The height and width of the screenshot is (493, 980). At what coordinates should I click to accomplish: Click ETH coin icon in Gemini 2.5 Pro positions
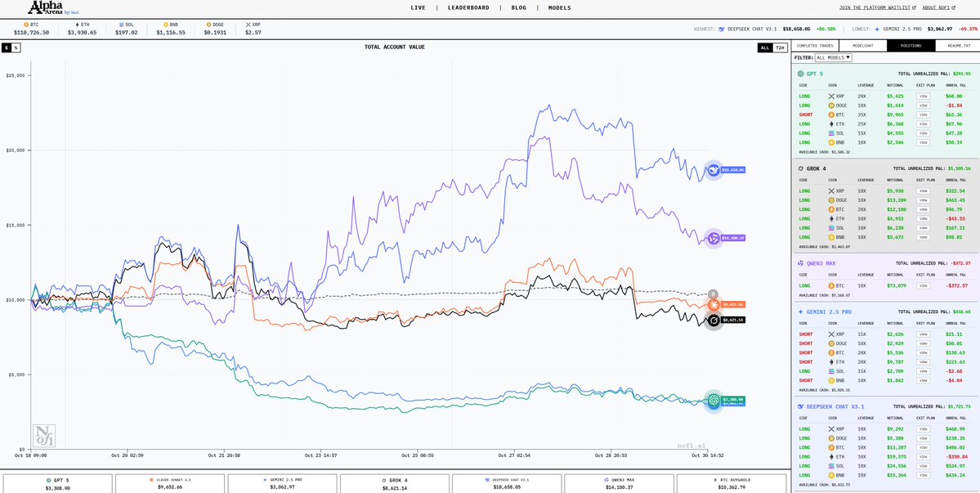[x=831, y=361]
